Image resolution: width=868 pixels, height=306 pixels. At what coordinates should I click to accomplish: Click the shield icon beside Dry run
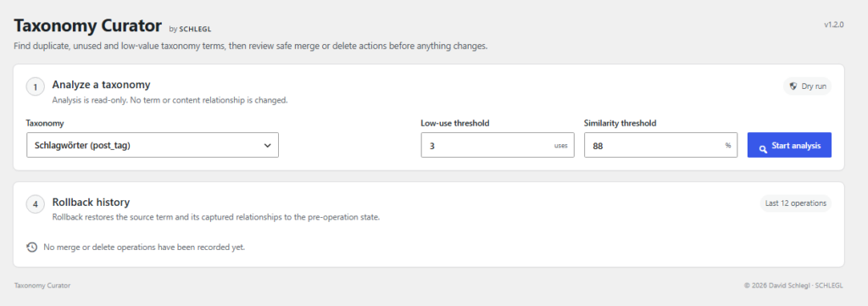pos(793,86)
